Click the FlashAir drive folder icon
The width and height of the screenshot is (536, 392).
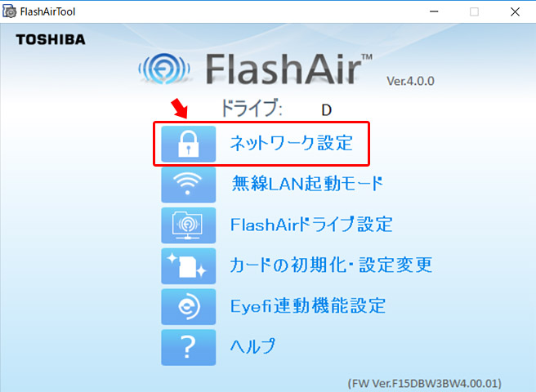tap(189, 225)
